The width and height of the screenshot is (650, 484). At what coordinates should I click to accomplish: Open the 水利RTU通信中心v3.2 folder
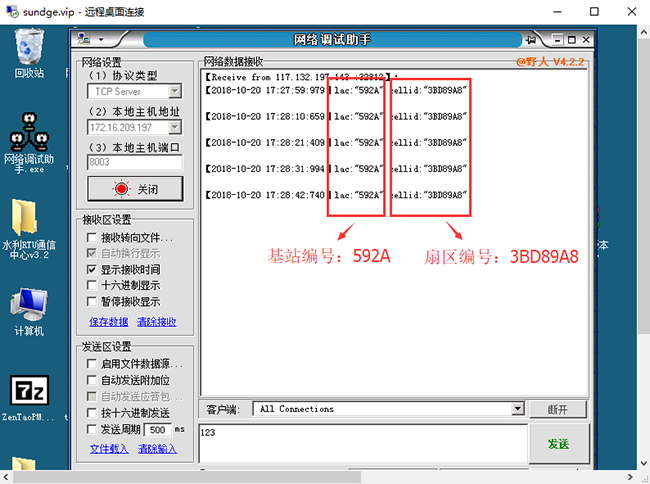(28, 218)
